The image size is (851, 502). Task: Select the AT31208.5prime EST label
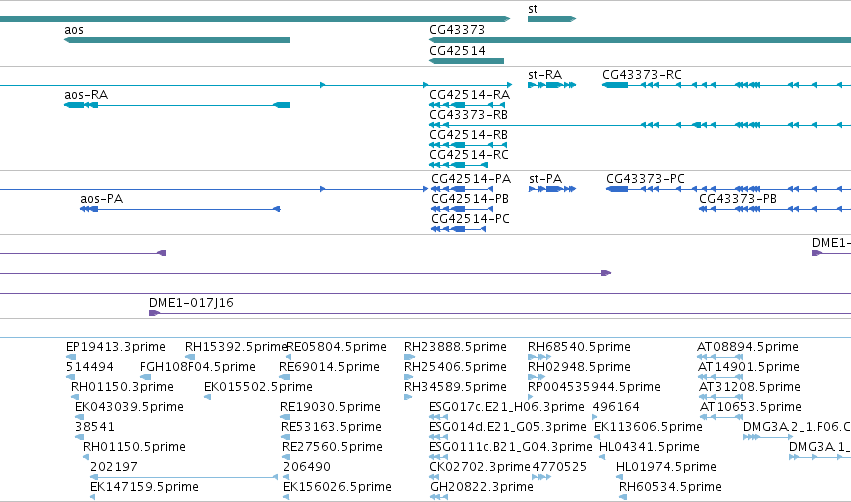coord(750,387)
